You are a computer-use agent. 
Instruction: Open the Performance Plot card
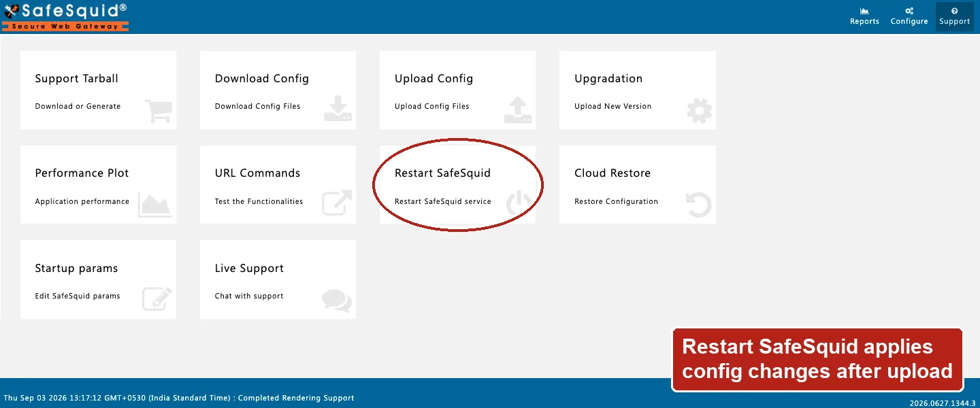(x=99, y=184)
